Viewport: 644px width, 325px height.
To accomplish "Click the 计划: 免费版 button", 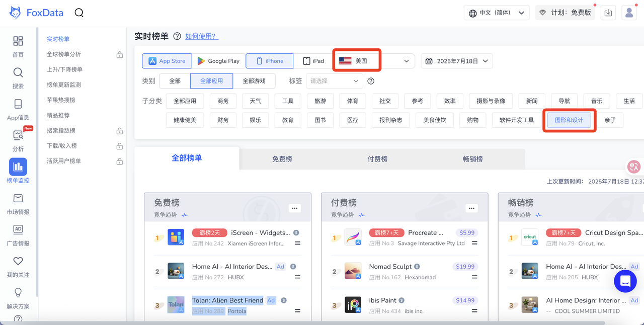I will (565, 13).
